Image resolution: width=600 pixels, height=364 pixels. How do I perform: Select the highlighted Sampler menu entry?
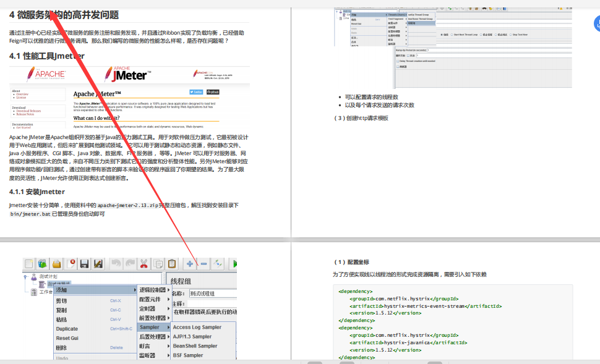[x=154, y=328]
